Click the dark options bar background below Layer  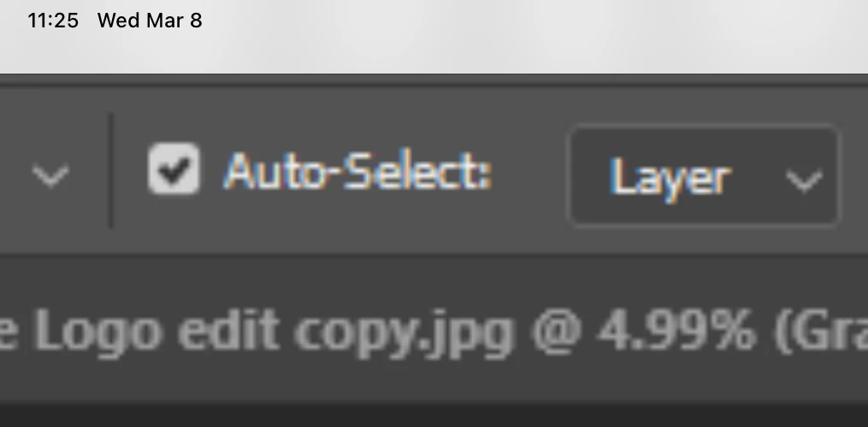click(x=705, y=241)
